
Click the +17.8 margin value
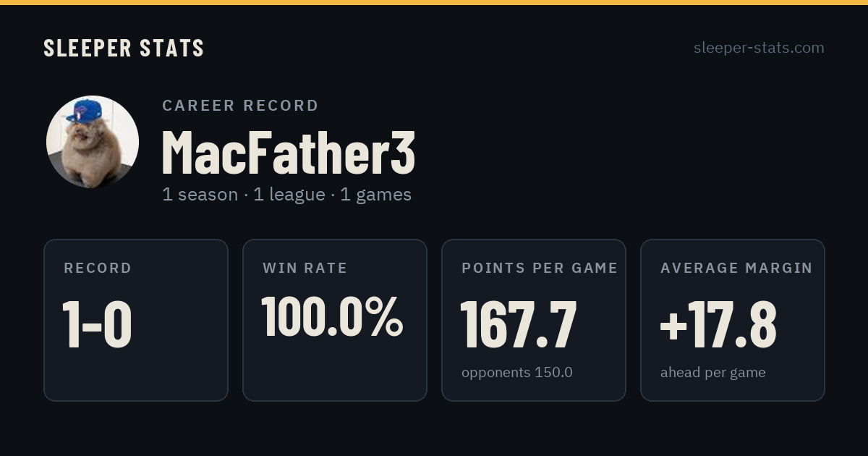coord(718,324)
